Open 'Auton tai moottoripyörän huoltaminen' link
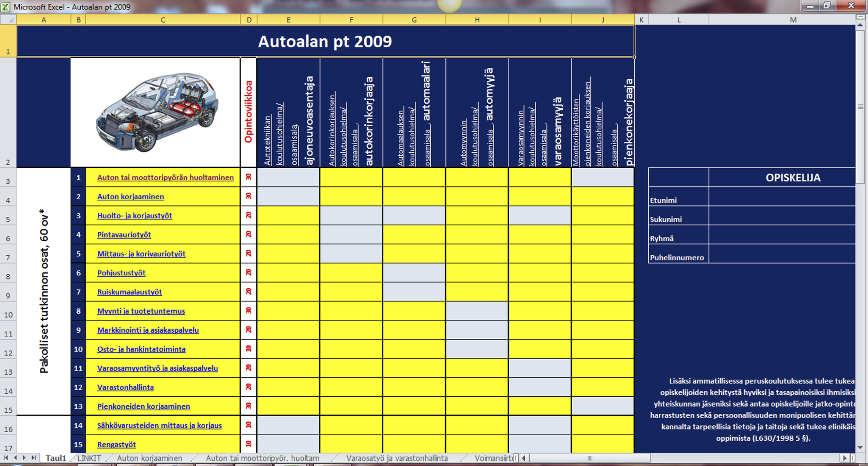 click(x=165, y=177)
